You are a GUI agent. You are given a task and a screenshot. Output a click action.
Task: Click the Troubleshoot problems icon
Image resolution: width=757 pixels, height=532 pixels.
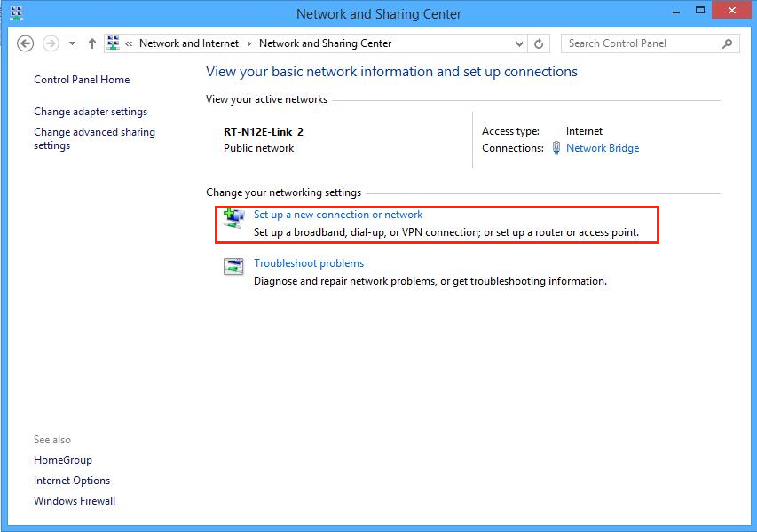pyautogui.click(x=233, y=267)
